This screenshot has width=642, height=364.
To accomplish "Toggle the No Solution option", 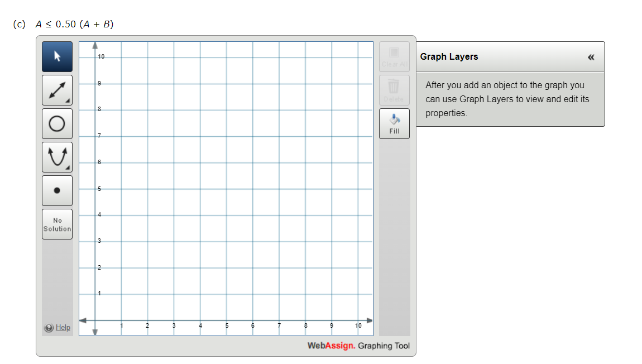I will (x=57, y=224).
